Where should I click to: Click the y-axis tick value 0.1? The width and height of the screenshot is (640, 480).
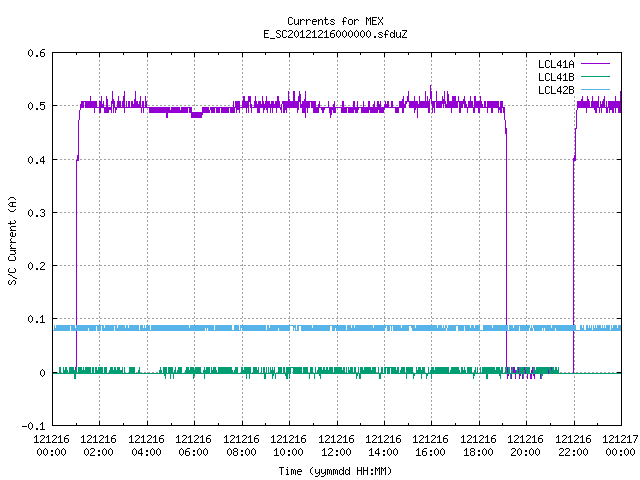click(36, 319)
